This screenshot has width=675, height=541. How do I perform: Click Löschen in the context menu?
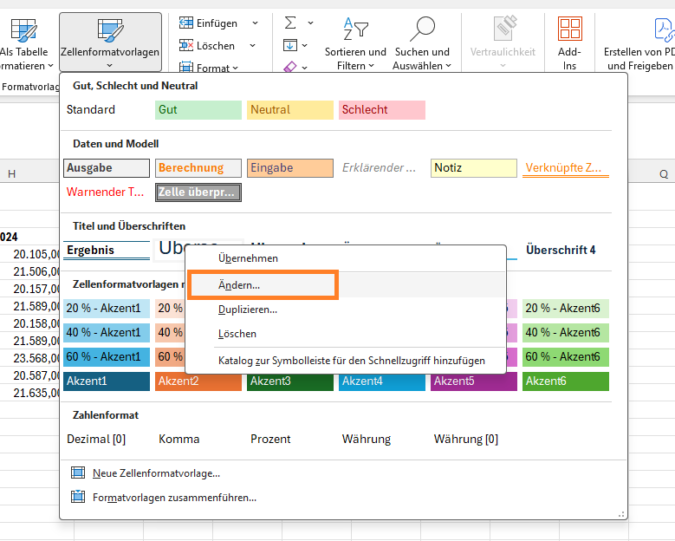point(238,334)
